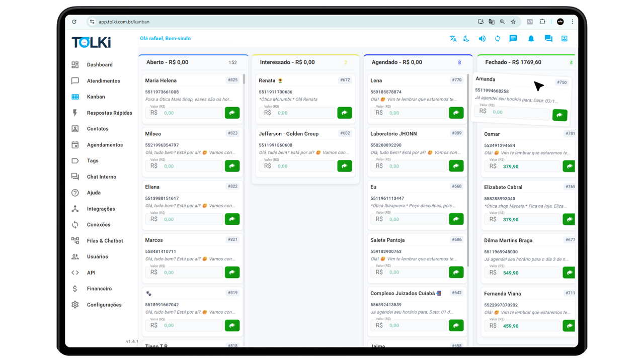Click the refresh arrows header icon

tap(498, 39)
